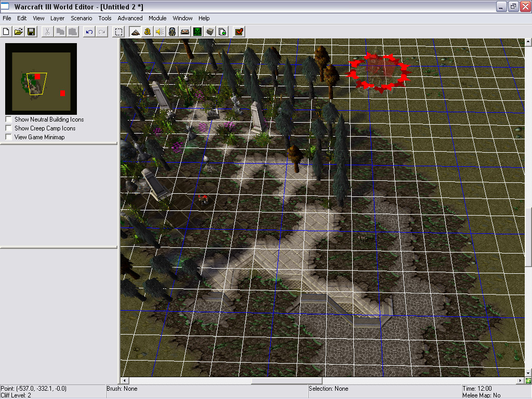Click the horizontal scrollbar left arrow
The height and width of the screenshot is (399, 532).
point(125,381)
